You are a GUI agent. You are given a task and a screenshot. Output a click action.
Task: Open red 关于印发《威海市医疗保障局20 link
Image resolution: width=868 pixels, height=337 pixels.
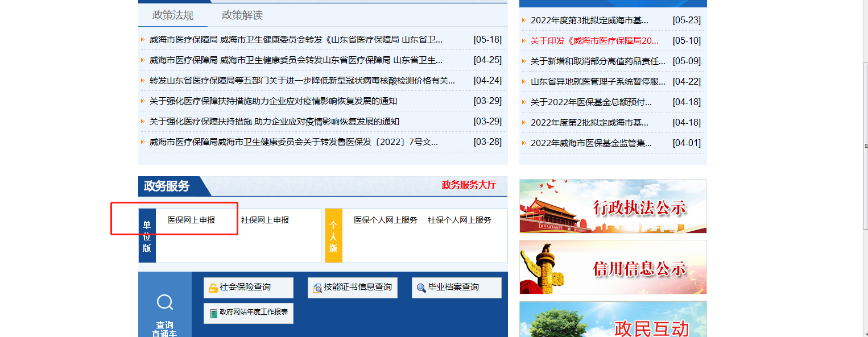coord(594,41)
